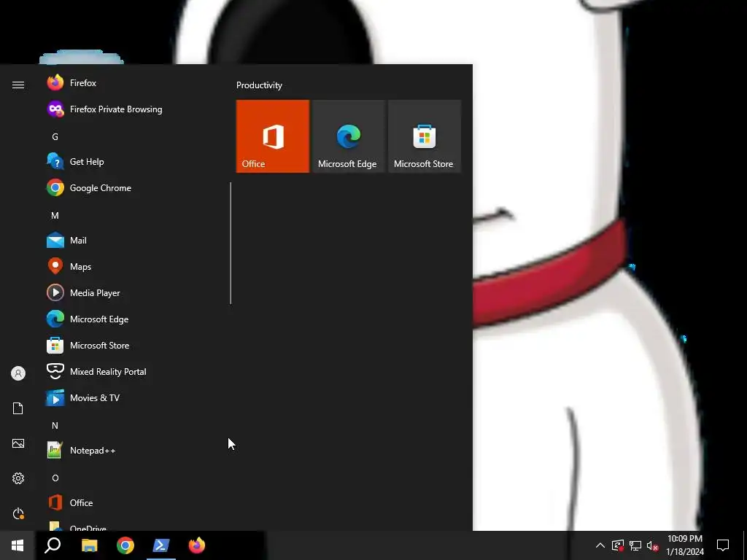
Task: Open the Power options button
Action: (x=18, y=513)
